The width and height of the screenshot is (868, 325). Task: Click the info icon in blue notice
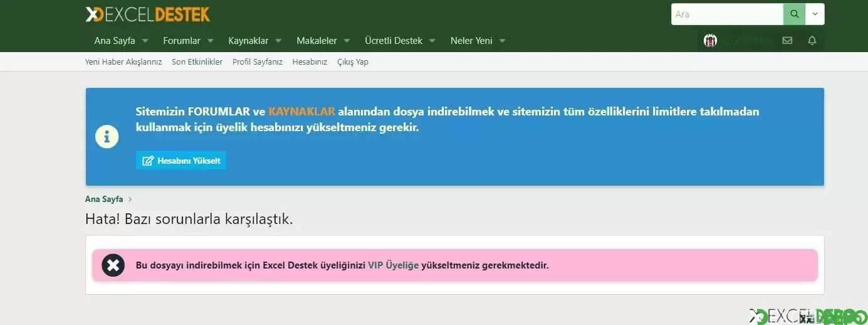pos(107,136)
